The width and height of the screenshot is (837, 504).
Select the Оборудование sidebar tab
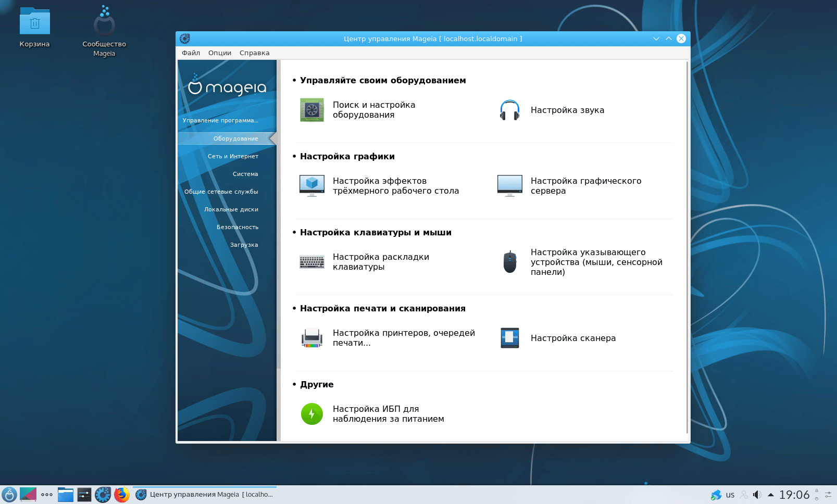pyautogui.click(x=227, y=138)
